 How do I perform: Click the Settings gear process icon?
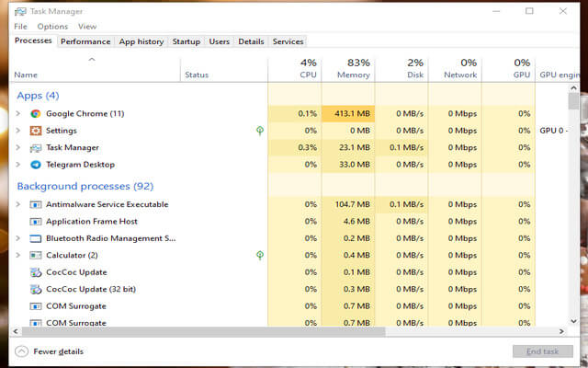[36, 131]
